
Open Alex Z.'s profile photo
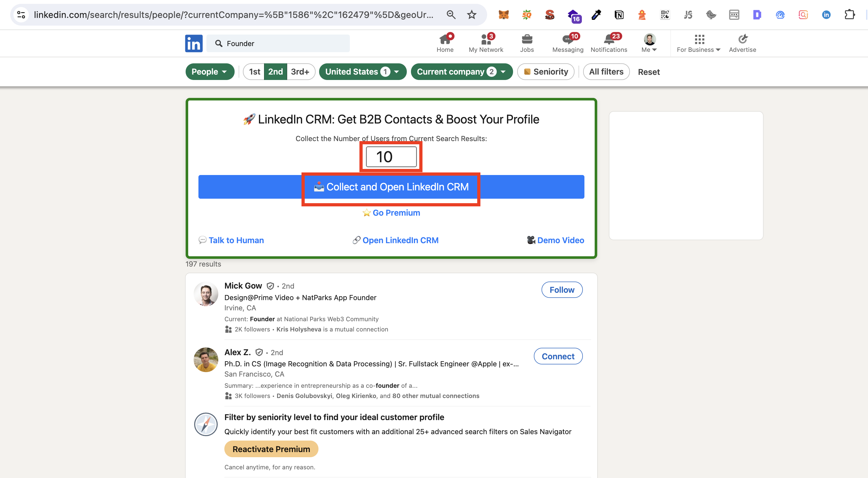(x=206, y=360)
